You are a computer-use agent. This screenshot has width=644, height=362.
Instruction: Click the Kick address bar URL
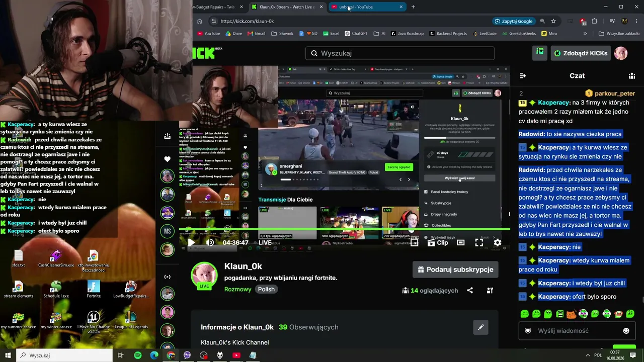pyautogui.click(x=247, y=21)
